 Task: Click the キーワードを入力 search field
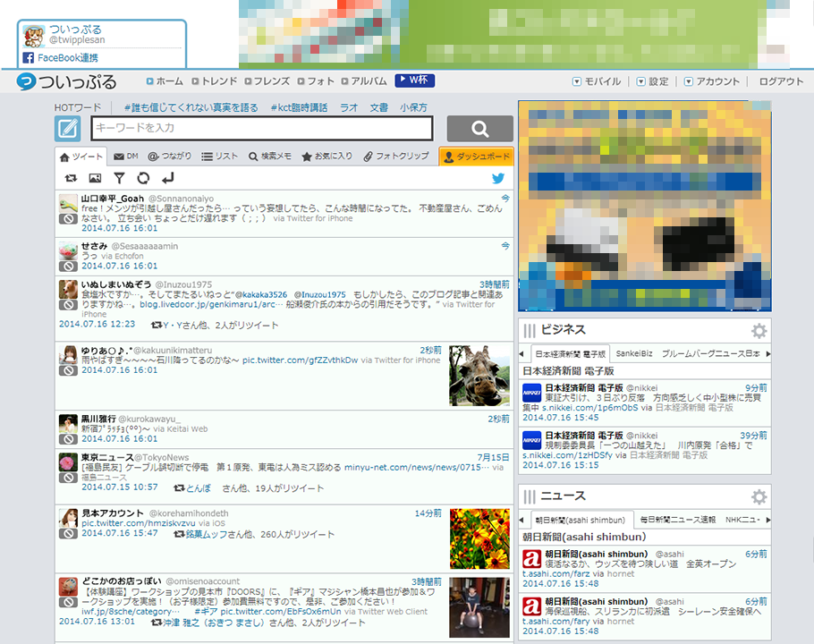[261, 129]
